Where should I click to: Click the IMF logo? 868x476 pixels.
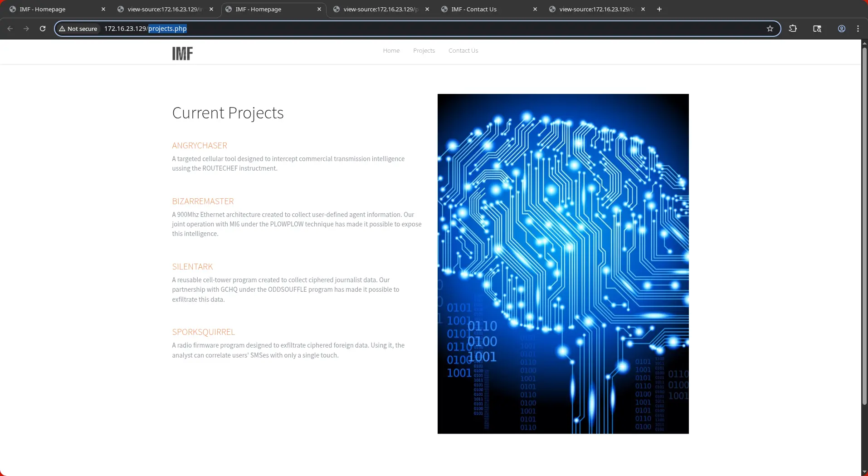(182, 54)
